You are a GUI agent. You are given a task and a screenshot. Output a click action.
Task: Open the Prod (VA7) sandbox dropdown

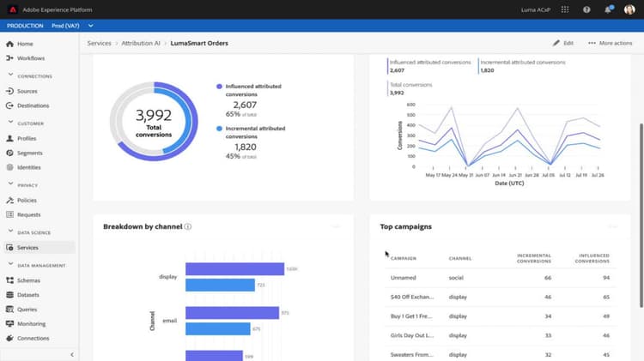[x=73, y=26]
